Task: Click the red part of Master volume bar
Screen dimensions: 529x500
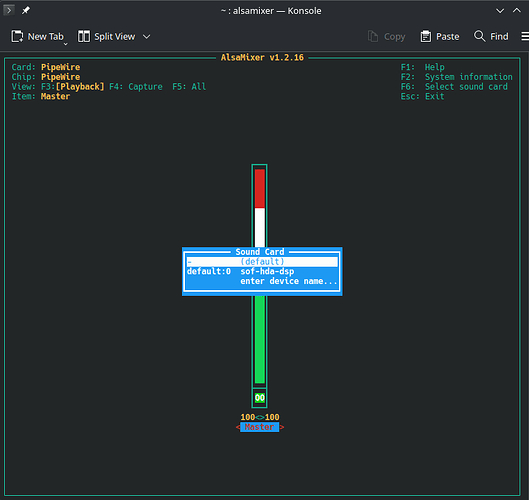Action: pos(259,188)
